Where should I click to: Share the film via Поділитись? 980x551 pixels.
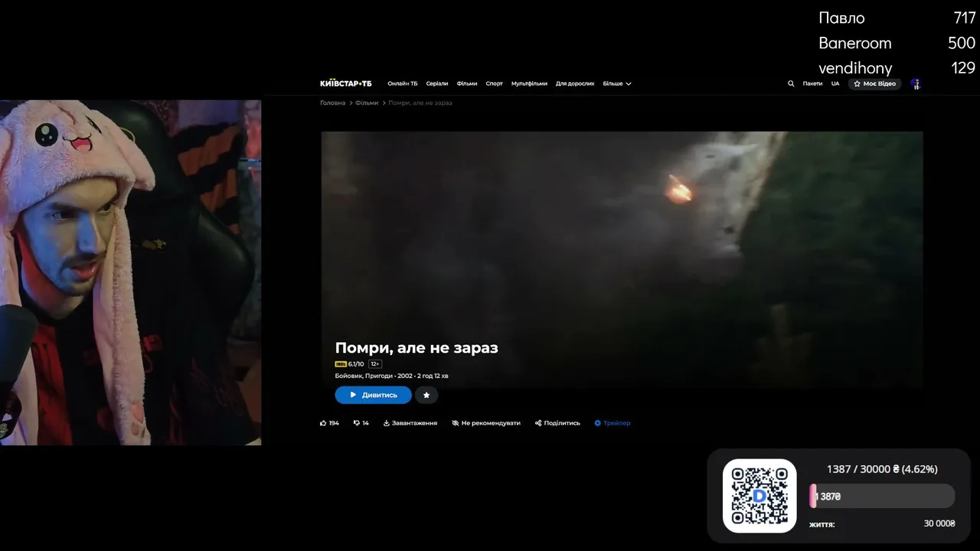[557, 422]
